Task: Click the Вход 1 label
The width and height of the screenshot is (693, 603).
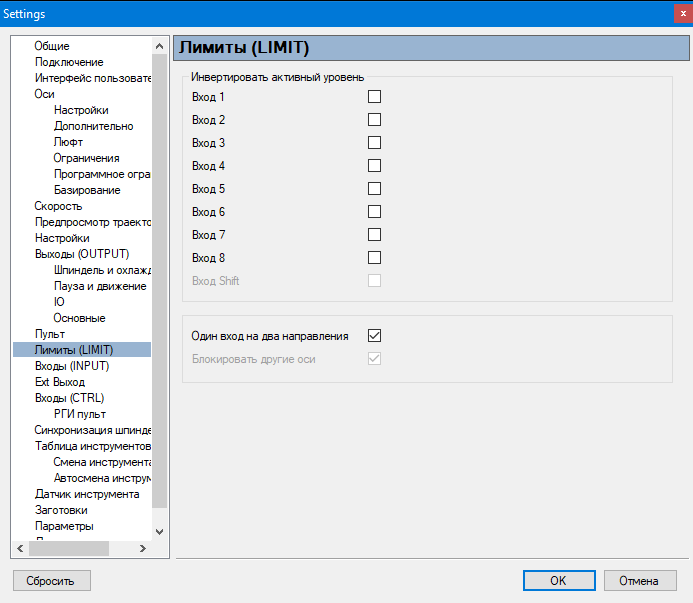Action: point(208,97)
